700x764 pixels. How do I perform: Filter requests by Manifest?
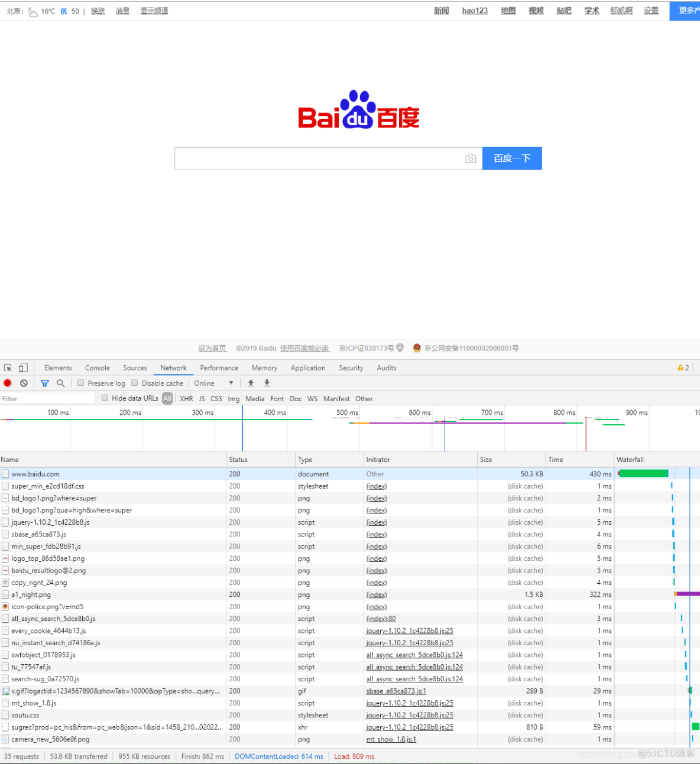click(x=336, y=399)
